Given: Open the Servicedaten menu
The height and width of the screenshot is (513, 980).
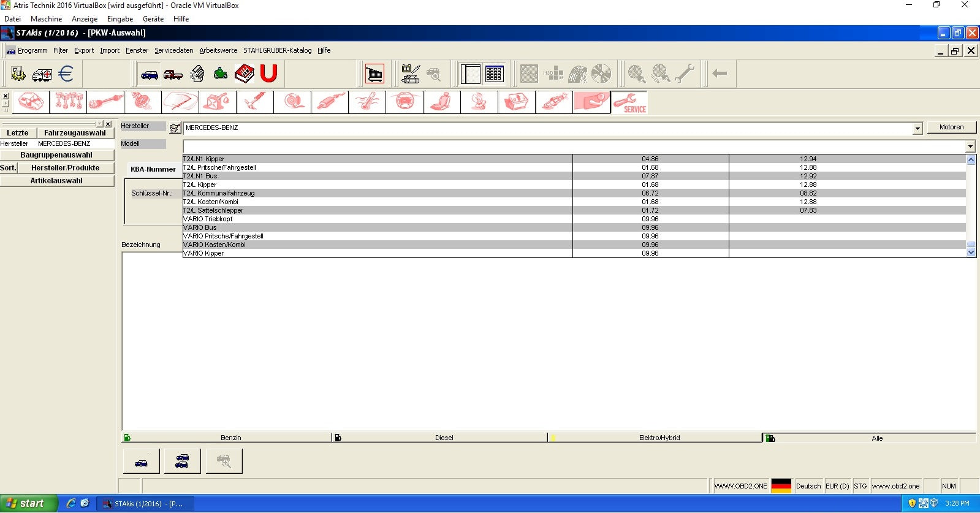Looking at the screenshot, I should [173, 50].
